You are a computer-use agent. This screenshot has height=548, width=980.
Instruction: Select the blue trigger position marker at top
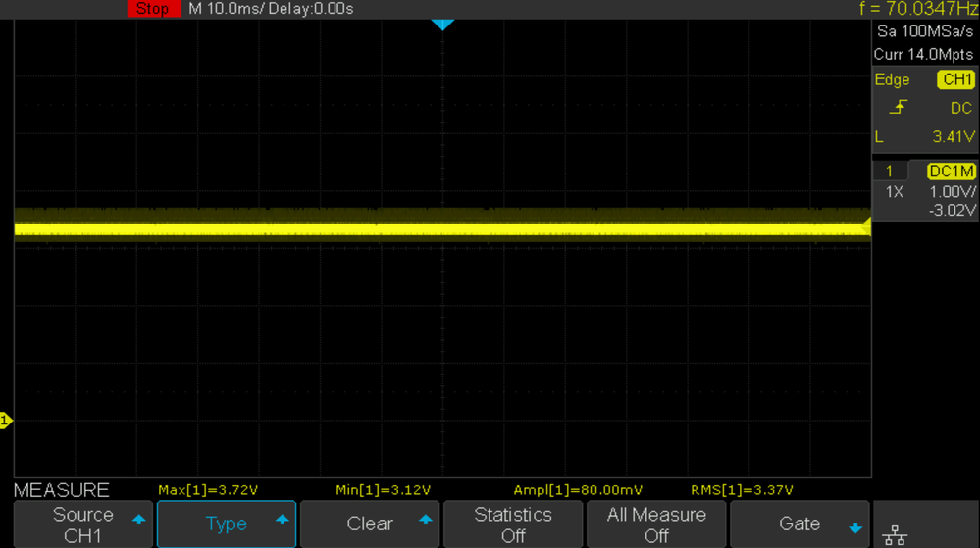pyautogui.click(x=442, y=25)
